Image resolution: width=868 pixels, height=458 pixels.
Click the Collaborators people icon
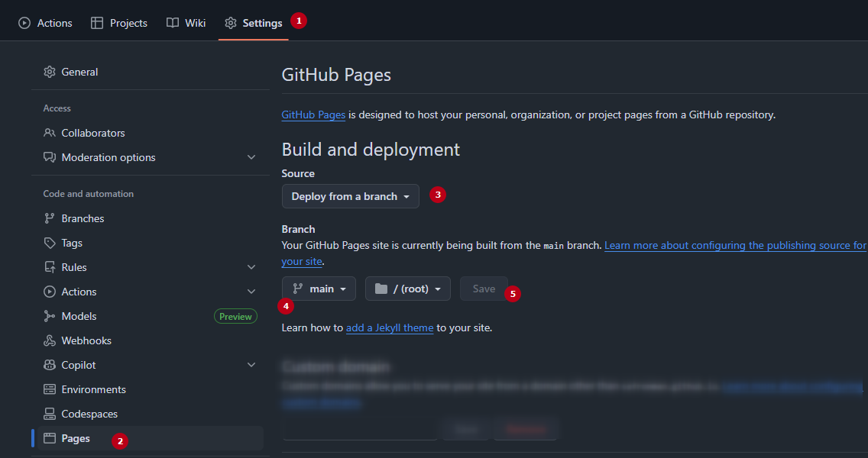pos(50,133)
